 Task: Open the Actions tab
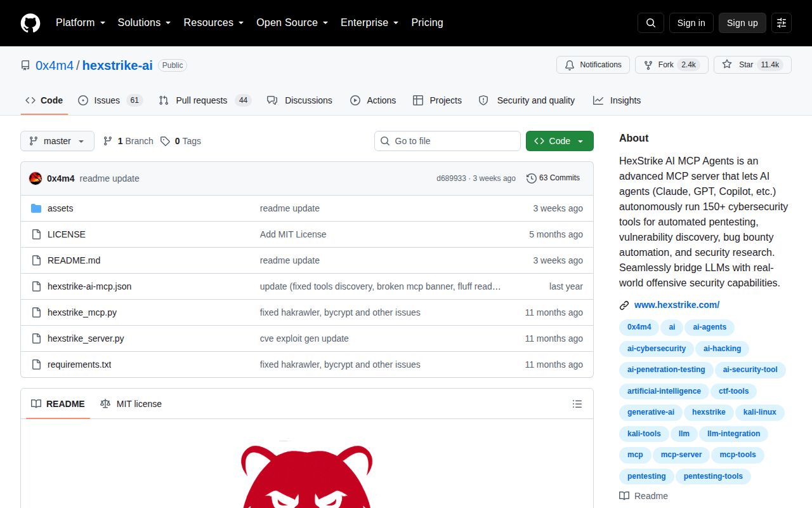point(373,100)
